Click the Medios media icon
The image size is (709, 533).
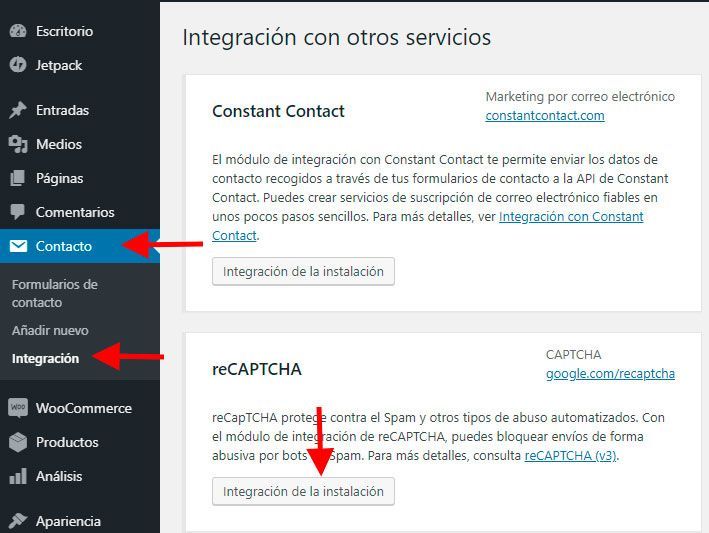[x=18, y=144]
